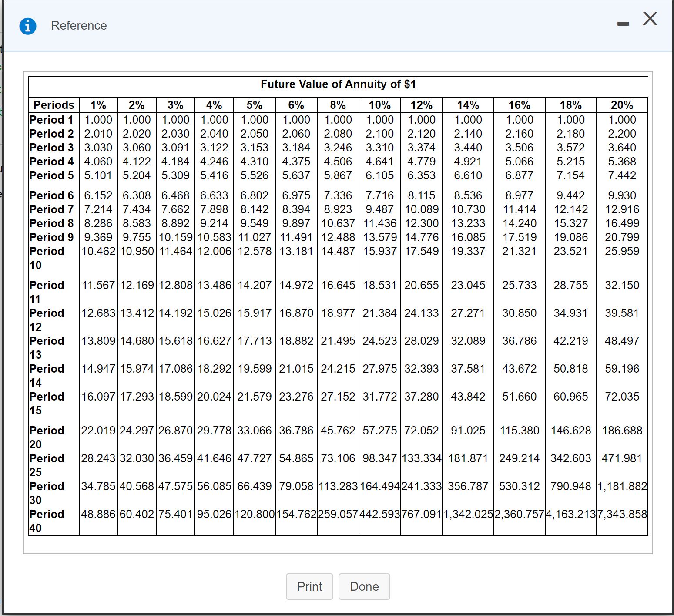Click the value 3.310 in Period 3
This screenshot has height=616, width=674.
(380, 148)
